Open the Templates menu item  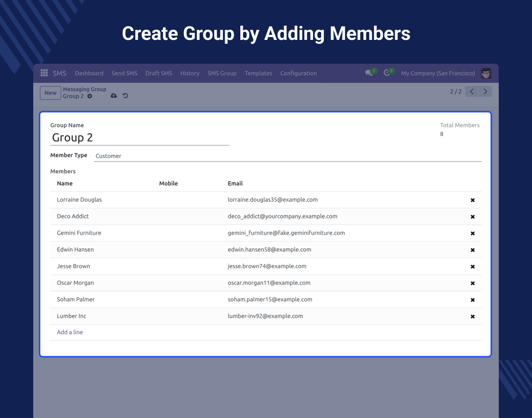click(x=258, y=73)
